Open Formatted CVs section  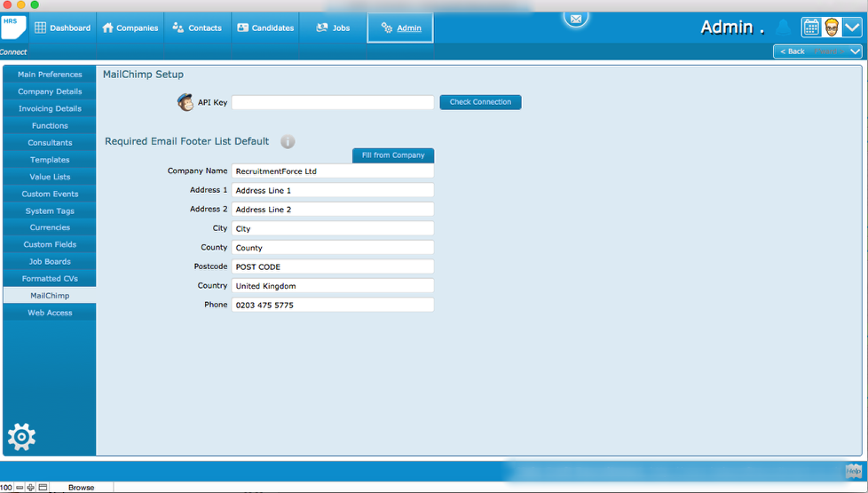(x=50, y=279)
